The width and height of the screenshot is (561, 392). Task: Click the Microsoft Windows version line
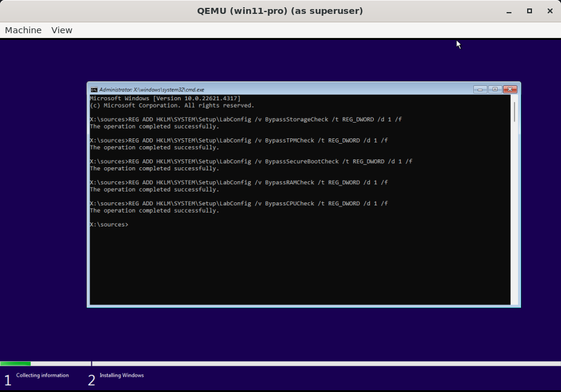point(165,98)
